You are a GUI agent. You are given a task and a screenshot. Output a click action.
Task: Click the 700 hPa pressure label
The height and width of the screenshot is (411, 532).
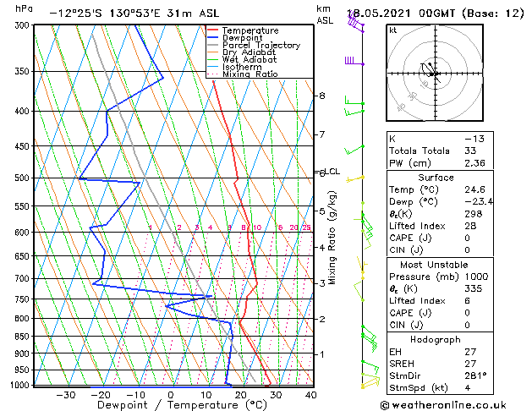tap(24, 278)
